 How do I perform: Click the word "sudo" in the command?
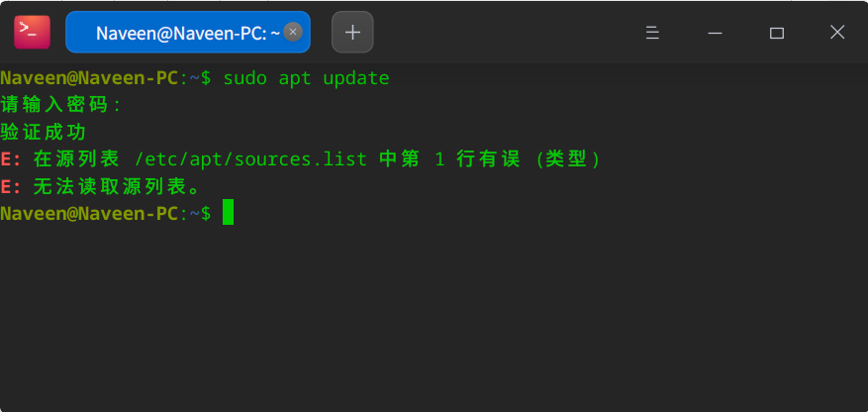[x=244, y=78]
